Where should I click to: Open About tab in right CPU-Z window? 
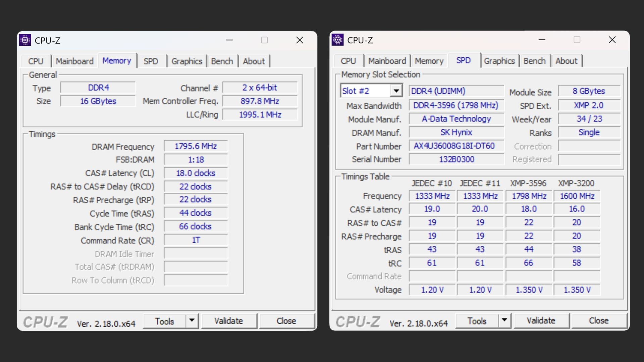(x=567, y=61)
